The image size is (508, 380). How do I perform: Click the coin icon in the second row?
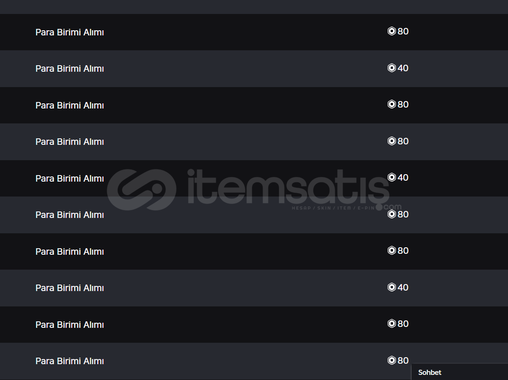pyautogui.click(x=391, y=68)
